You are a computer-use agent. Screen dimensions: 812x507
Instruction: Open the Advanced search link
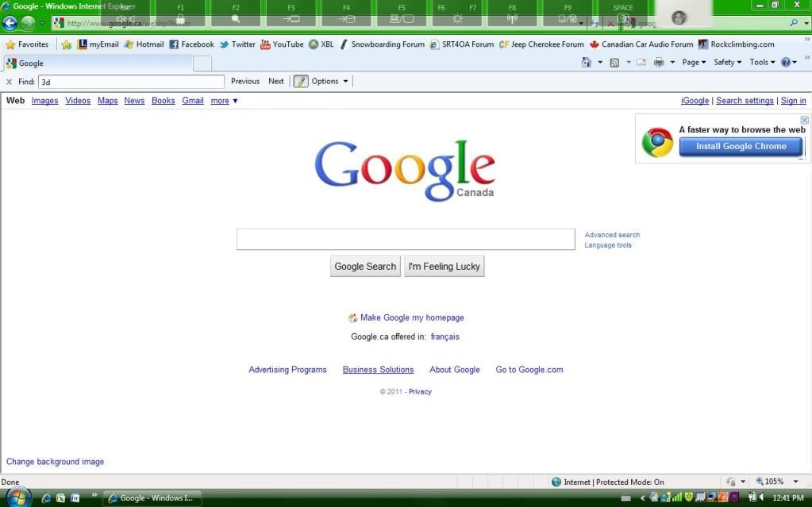[x=612, y=235]
